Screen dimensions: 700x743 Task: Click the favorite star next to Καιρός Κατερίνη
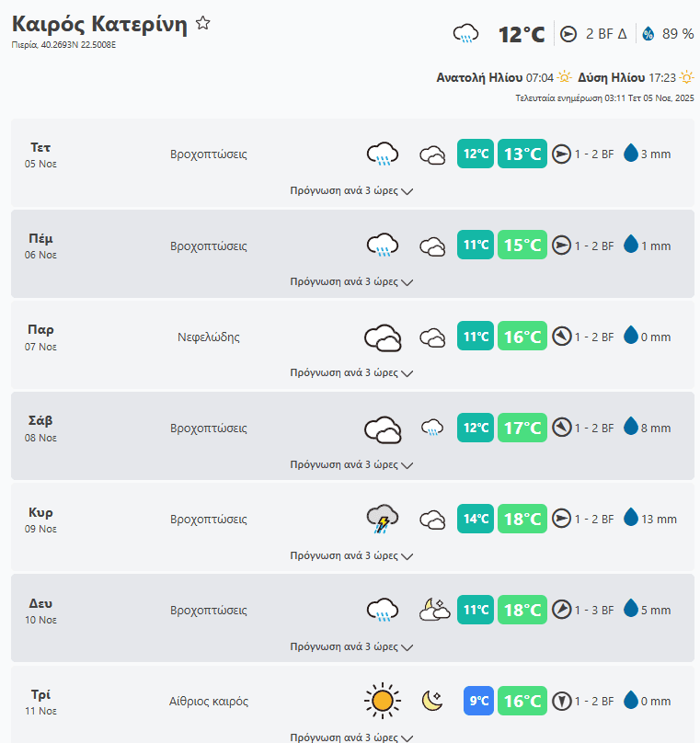(x=203, y=24)
